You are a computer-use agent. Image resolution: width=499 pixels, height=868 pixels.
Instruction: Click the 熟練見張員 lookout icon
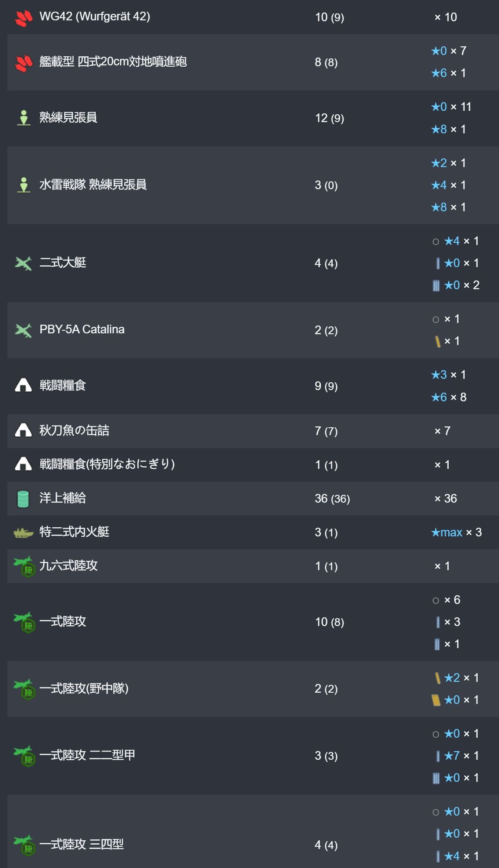click(x=23, y=118)
